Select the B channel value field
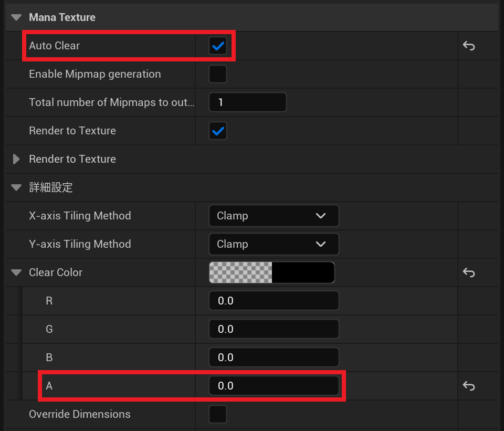The width and height of the screenshot is (504, 431). coord(274,358)
